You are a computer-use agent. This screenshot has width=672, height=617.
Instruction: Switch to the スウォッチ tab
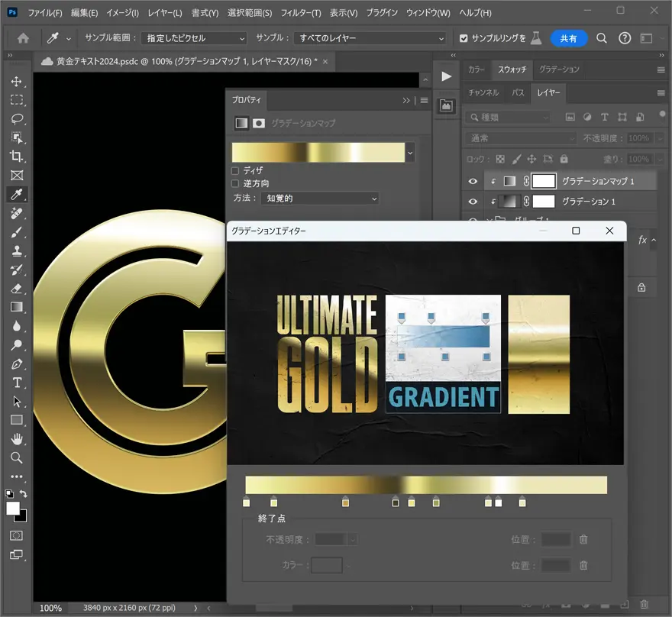coord(512,69)
